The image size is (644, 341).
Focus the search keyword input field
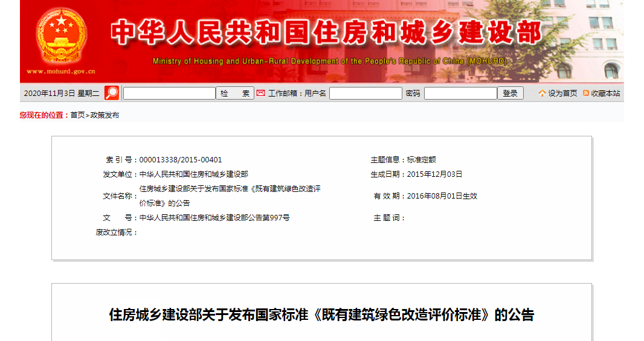tap(170, 93)
